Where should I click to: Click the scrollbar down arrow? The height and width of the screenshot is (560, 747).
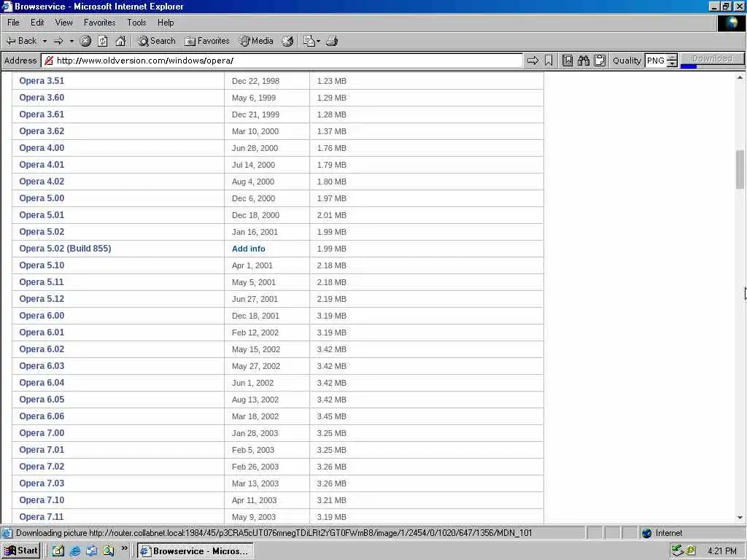point(740,517)
